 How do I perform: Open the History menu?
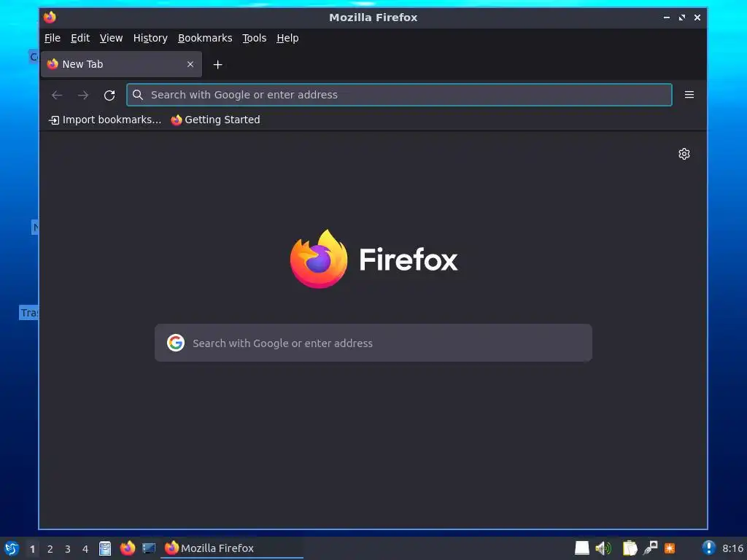point(150,38)
